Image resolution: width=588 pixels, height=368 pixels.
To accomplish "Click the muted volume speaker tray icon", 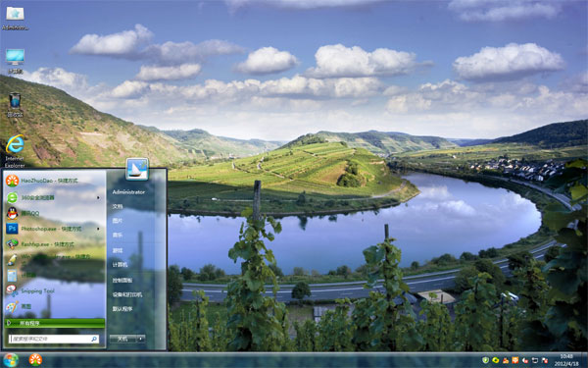I will point(525,360).
